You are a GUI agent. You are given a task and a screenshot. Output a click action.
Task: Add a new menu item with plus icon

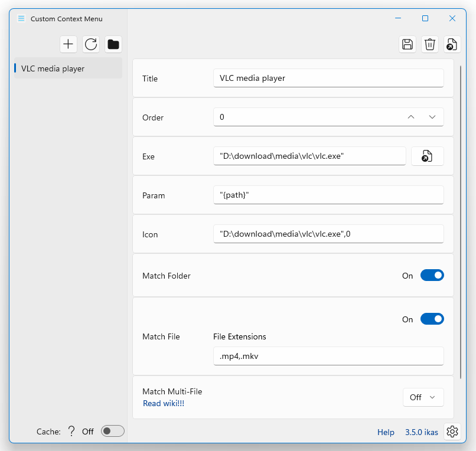coord(69,44)
